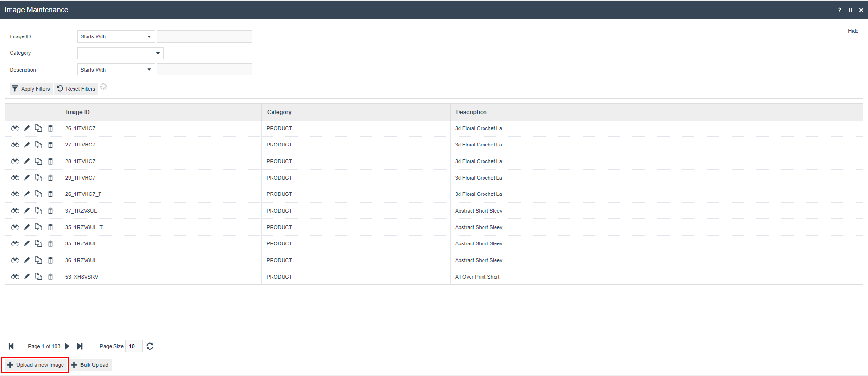Edit image 53_XH8VSRV

pos(27,277)
